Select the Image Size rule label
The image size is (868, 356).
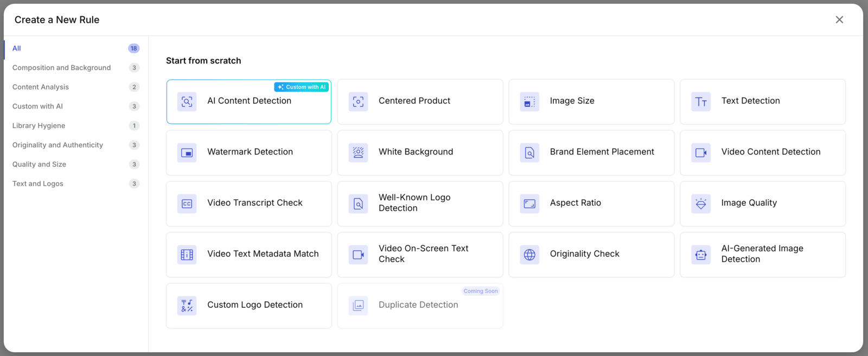572,101
